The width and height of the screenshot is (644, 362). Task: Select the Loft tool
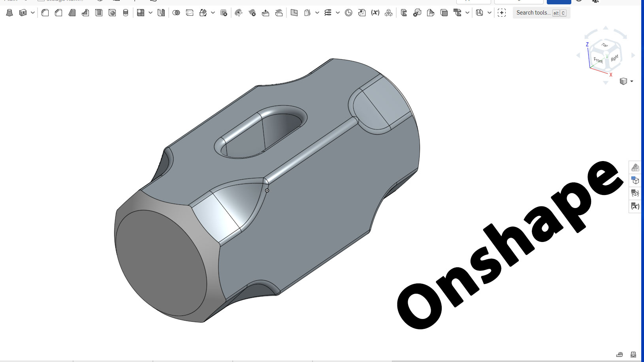click(9, 13)
